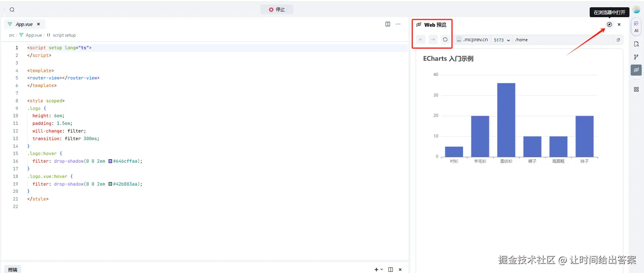
Task: Click the #42b883aa color swatch on line 19
Action: coord(110,184)
